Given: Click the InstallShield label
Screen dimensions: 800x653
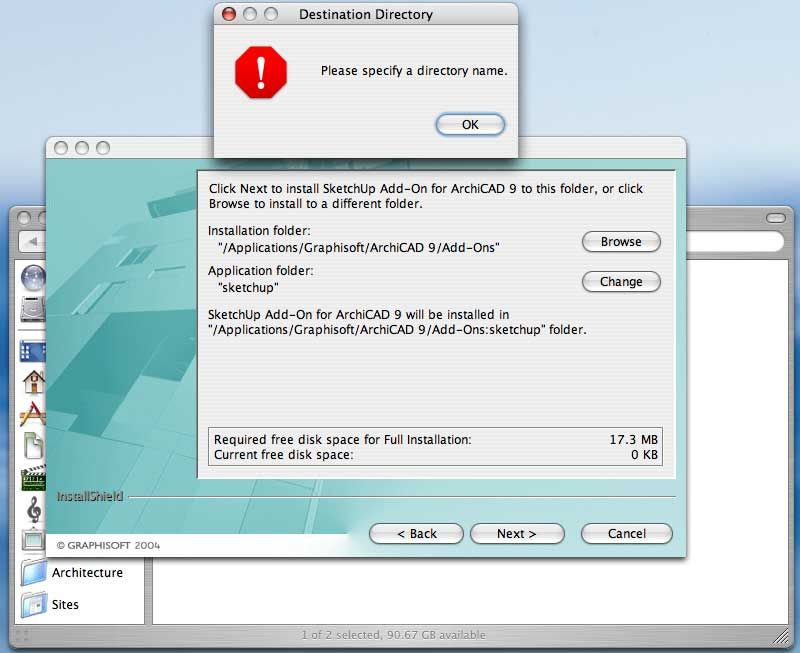Looking at the screenshot, I should (x=90, y=496).
